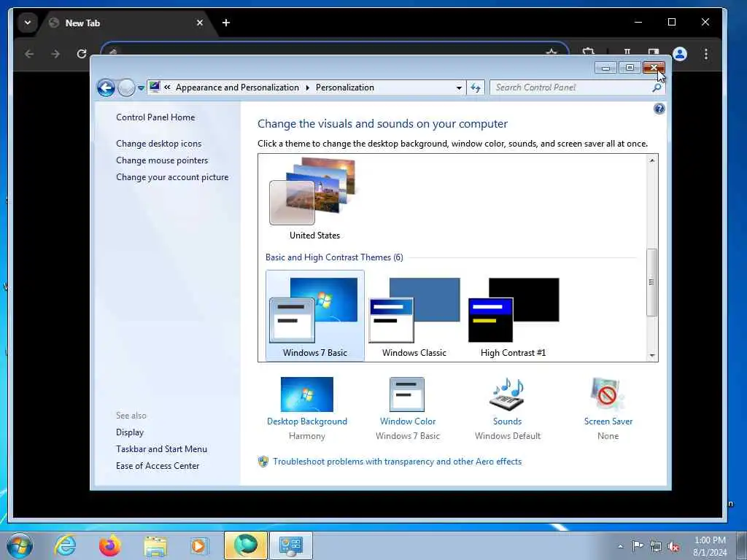Click the theme list scroll down arrow
The width and height of the screenshot is (747, 560).
pyautogui.click(x=651, y=356)
